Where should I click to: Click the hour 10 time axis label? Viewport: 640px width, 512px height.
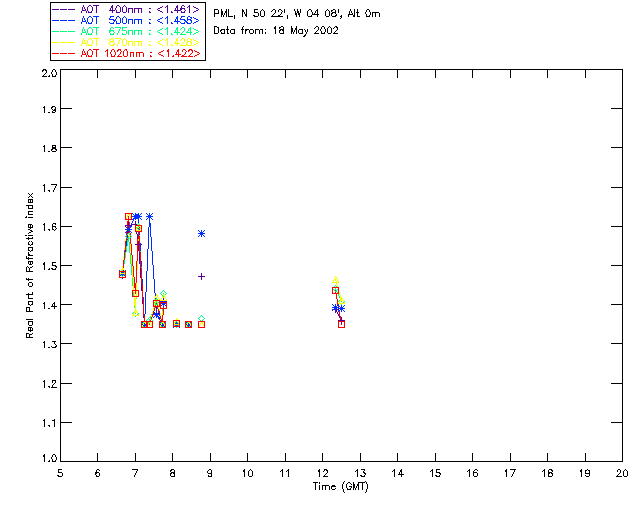247,473
